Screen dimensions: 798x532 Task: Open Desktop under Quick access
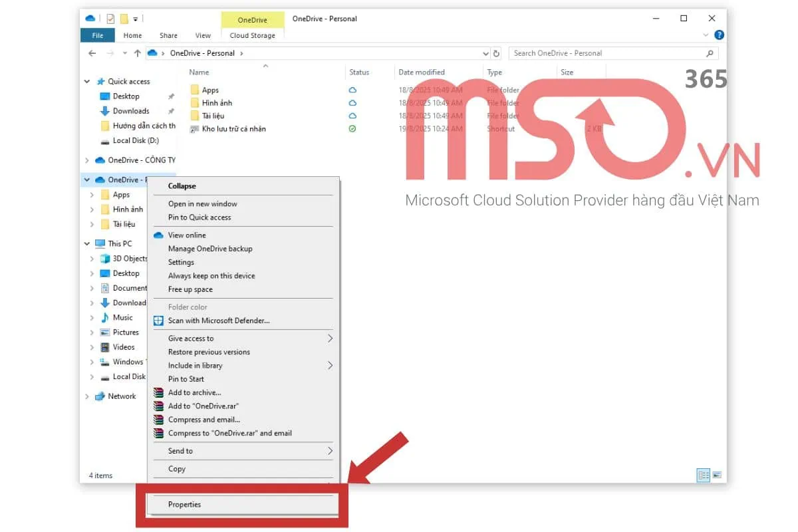(126, 96)
